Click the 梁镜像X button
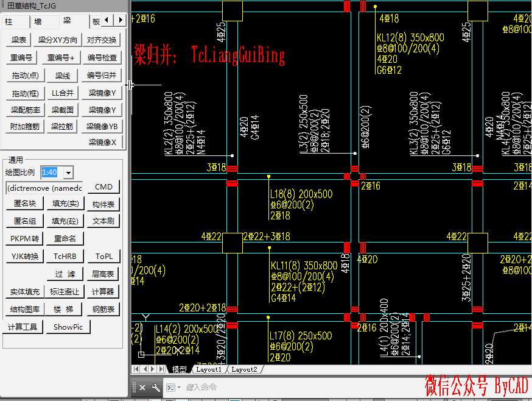The image size is (532, 401). pos(102,143)
